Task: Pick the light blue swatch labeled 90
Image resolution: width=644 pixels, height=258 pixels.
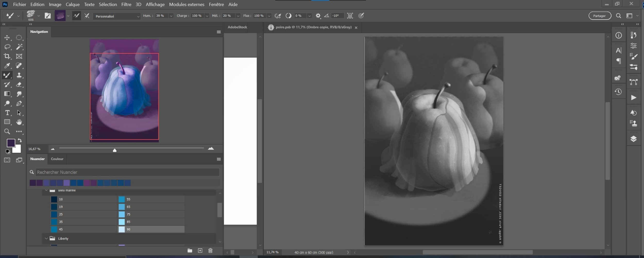Action: [x=122, y=229]
